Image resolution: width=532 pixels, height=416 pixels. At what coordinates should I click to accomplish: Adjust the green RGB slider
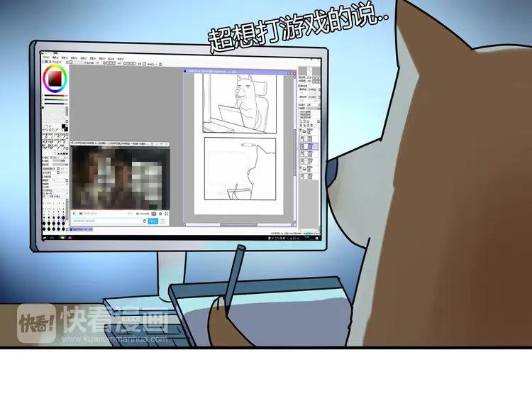54,100
